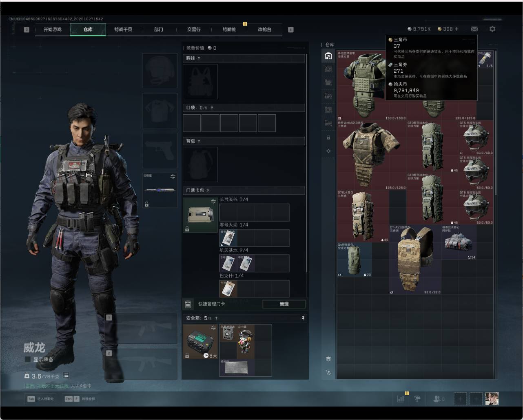This screenshot has height=420, width=523.
Task: Click the plus icon beside 308 currency
Action: pos(457,29)
